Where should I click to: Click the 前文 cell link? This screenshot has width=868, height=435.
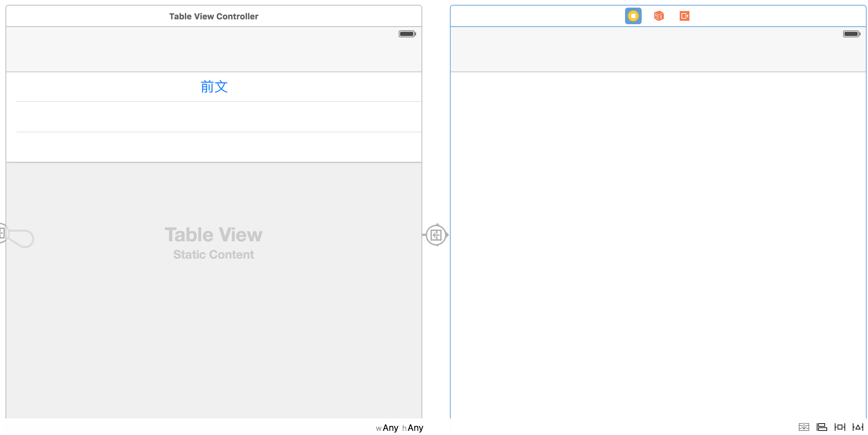click(x=214, y=87)
